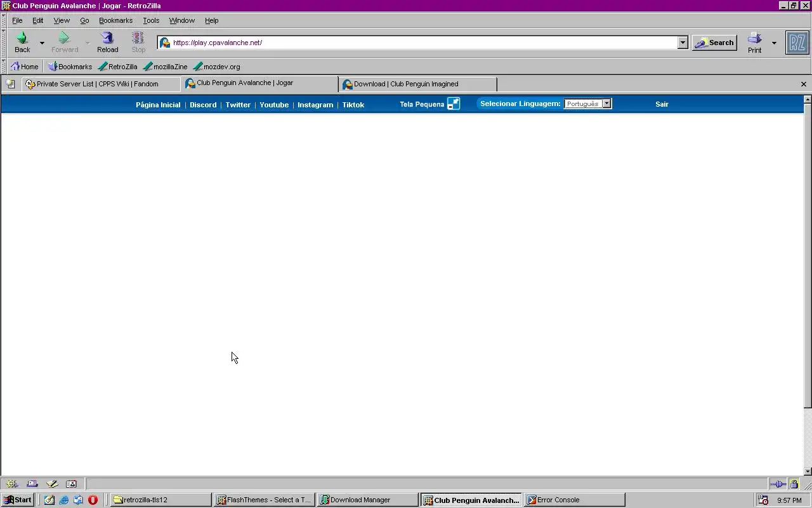812x508 pixels.
Task: Open the Composer component icon in the status bar
Action: pos(52,484)
